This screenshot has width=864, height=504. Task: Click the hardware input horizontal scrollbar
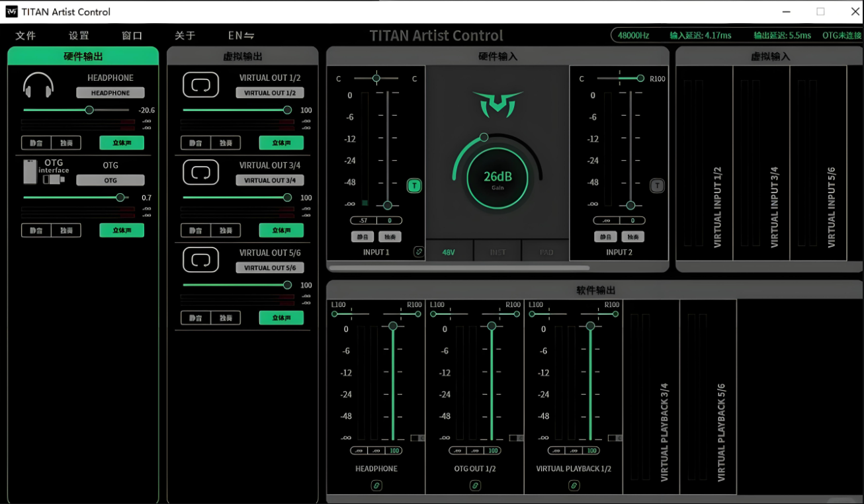point(459,268)
